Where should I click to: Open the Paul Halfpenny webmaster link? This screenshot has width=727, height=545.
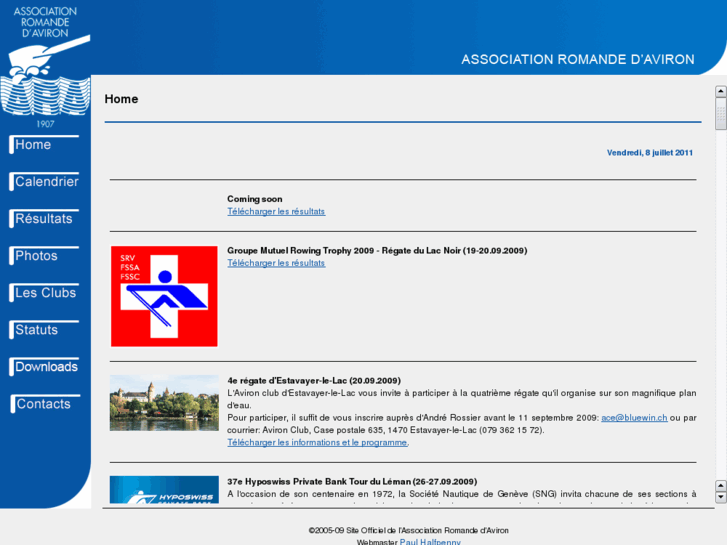[430, 542]
